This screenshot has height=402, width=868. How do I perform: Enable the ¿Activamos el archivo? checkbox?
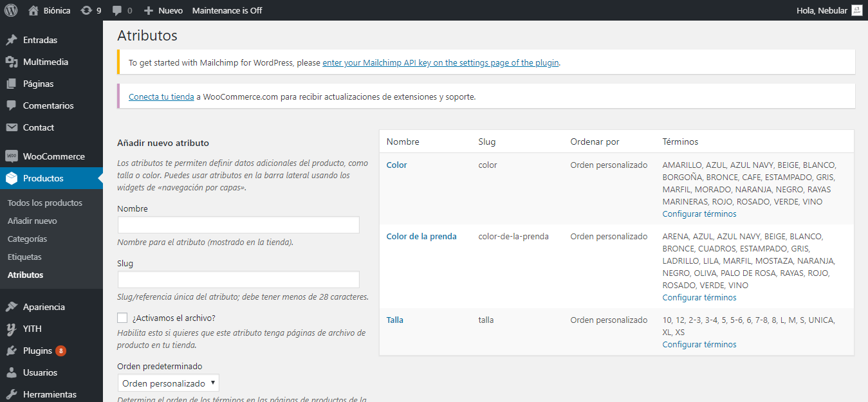pyautogui.click(x=122, y=318)
